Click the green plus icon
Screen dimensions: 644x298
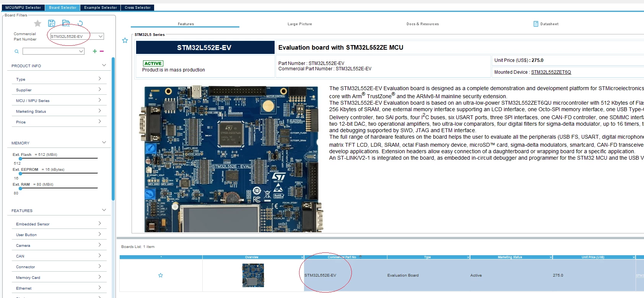(95, 51)
